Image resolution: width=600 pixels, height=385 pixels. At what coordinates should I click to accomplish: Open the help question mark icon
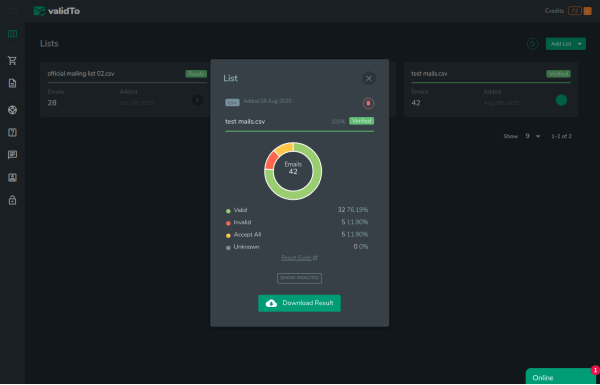(x=12, y=132)
